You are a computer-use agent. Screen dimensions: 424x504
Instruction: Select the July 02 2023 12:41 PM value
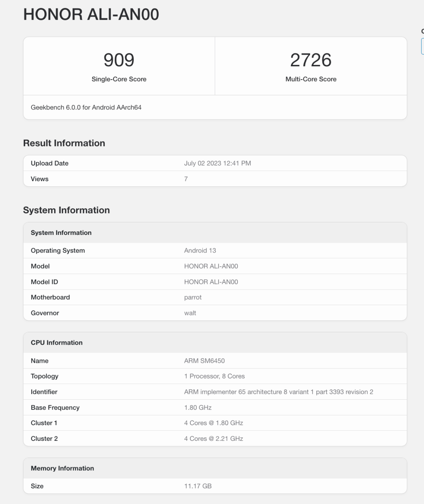point(217,164)
